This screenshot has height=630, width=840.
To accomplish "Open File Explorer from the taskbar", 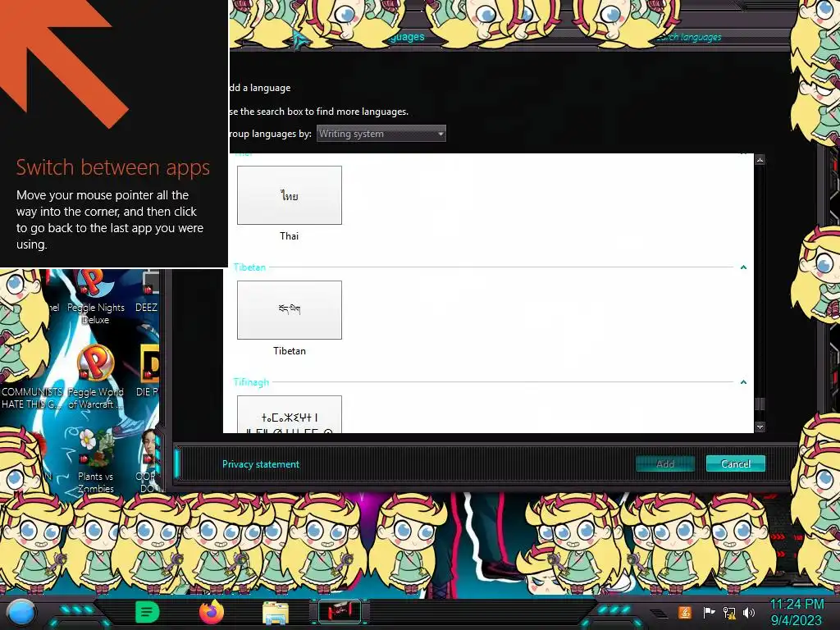I will (x=276, y=613).
